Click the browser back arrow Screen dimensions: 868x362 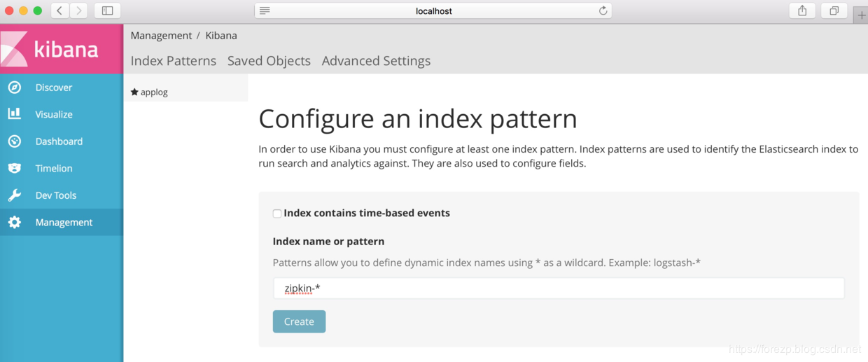click(x=59, y=11)
